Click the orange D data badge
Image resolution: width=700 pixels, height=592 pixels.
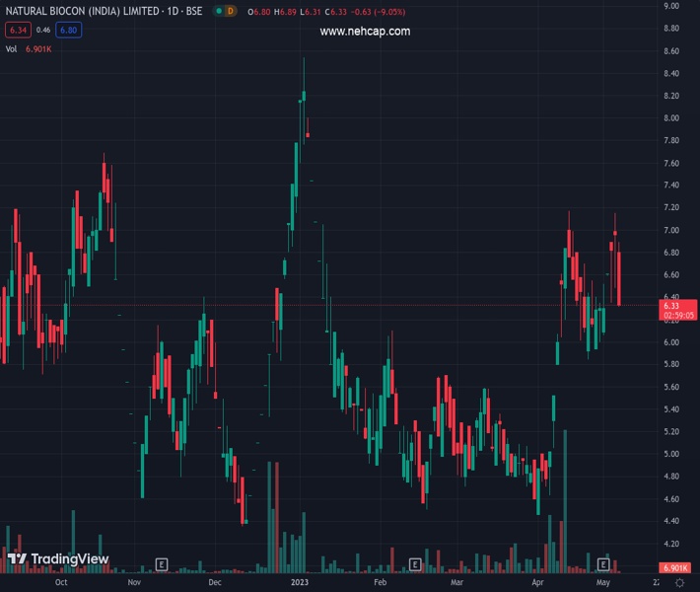pyautogui.click(x=231, y=11)
